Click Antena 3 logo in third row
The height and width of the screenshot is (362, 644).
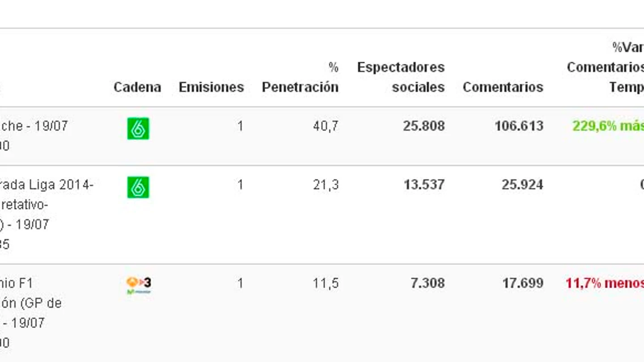[x=139, y=286]
